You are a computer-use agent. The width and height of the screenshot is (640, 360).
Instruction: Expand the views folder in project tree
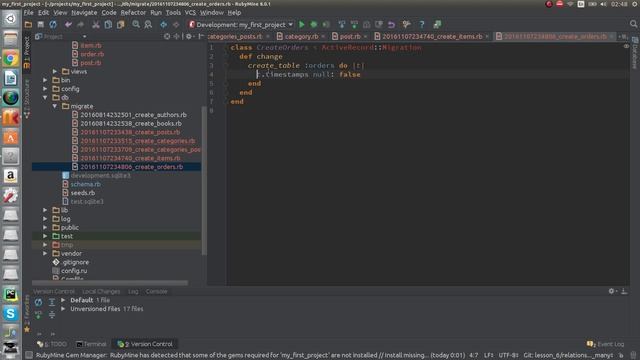pyautogui.click(x=55, y=71)
